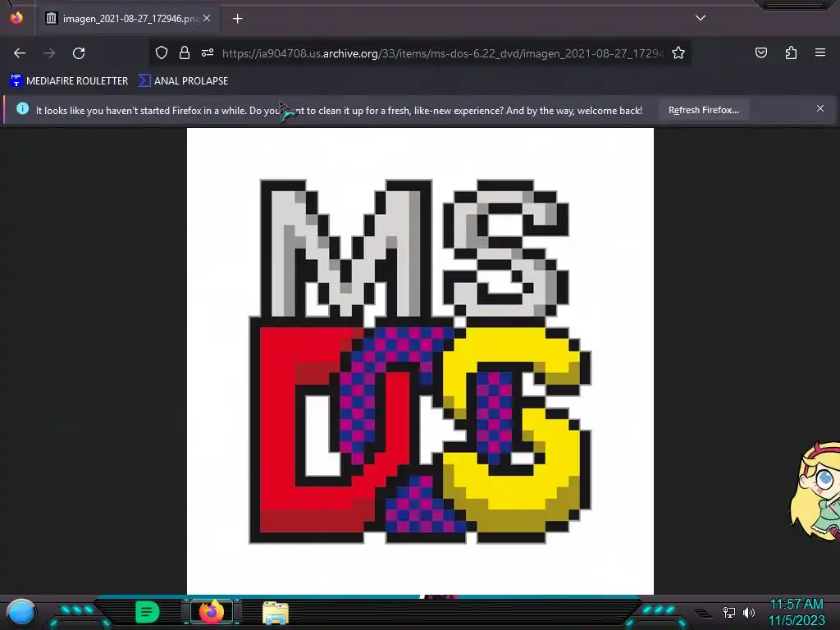Open network status tray icon
840x630 pixels.
pyautogui.click(x=729, y=612)
